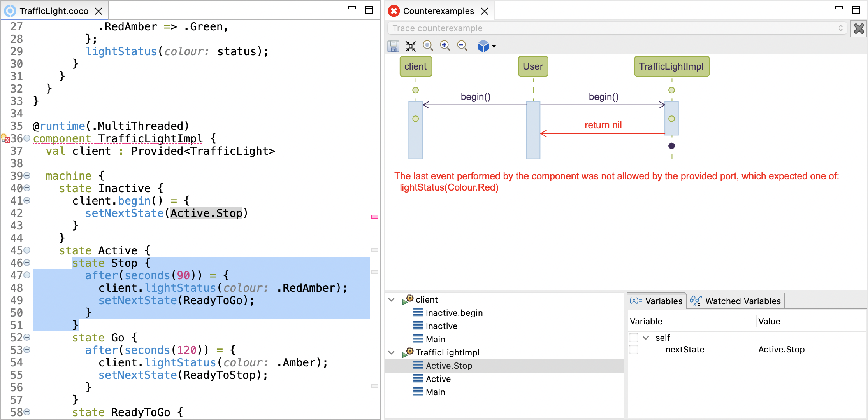Collapse the component fold on line 36

pos(27,138)
